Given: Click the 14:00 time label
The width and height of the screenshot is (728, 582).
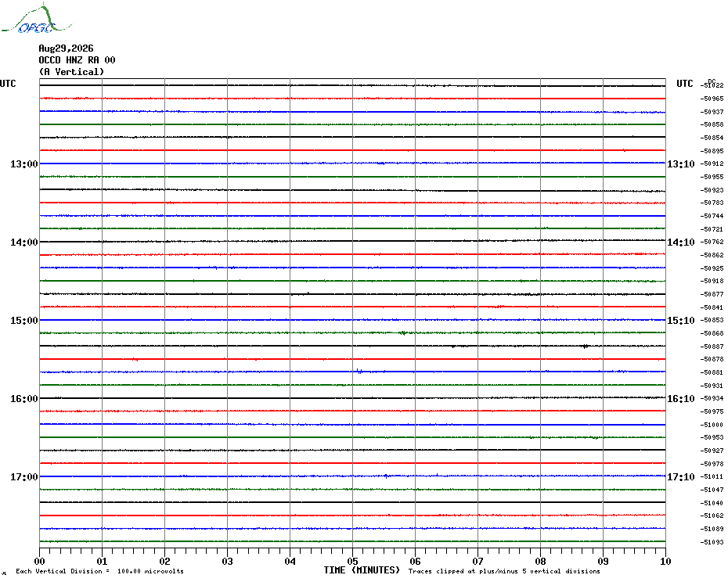Looking at the screenshot, I should [24, 242].
